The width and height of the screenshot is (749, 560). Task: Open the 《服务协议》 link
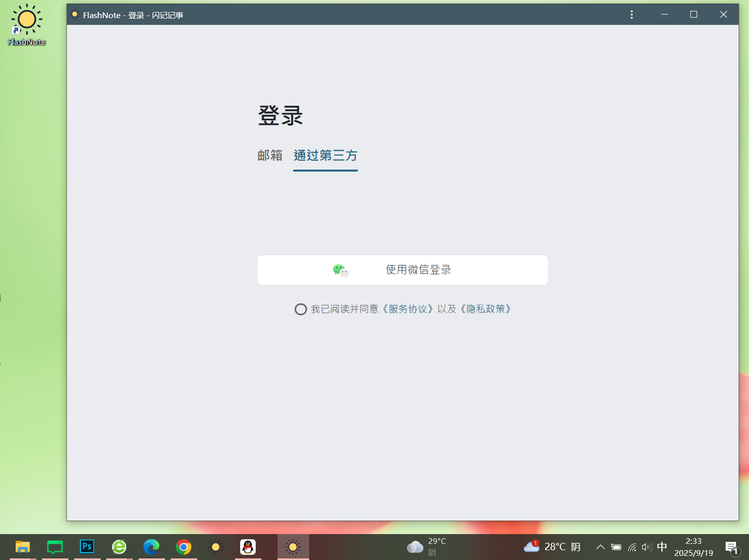(x=408, y=309)
